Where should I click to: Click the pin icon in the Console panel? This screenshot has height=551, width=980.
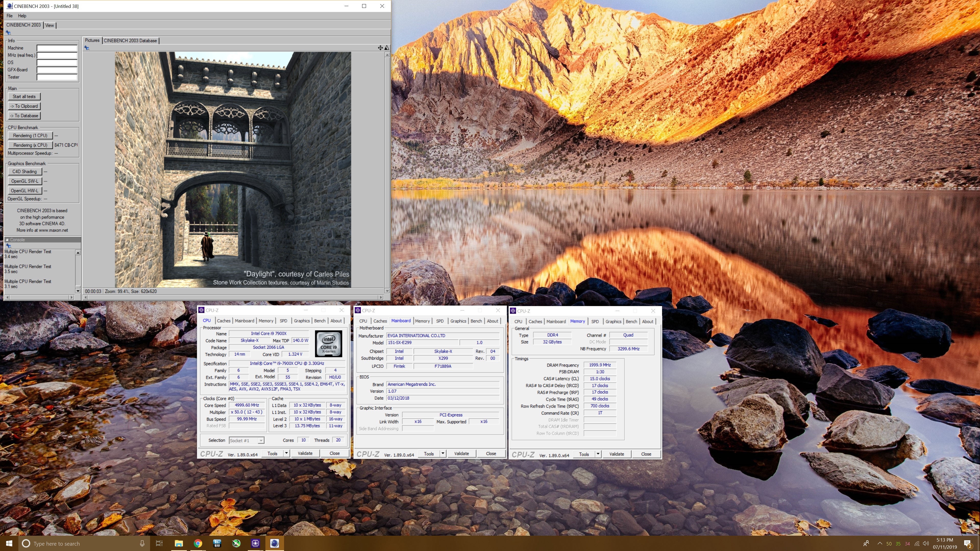point(8,246)
